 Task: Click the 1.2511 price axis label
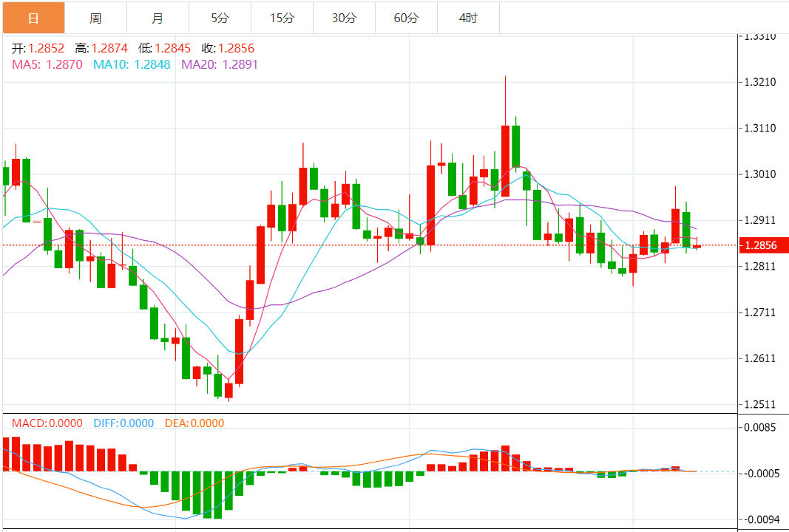(760, 404)
